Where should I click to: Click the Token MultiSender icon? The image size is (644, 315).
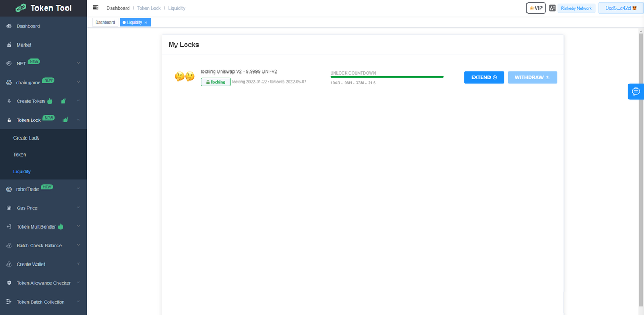click(x=9, y=227)
